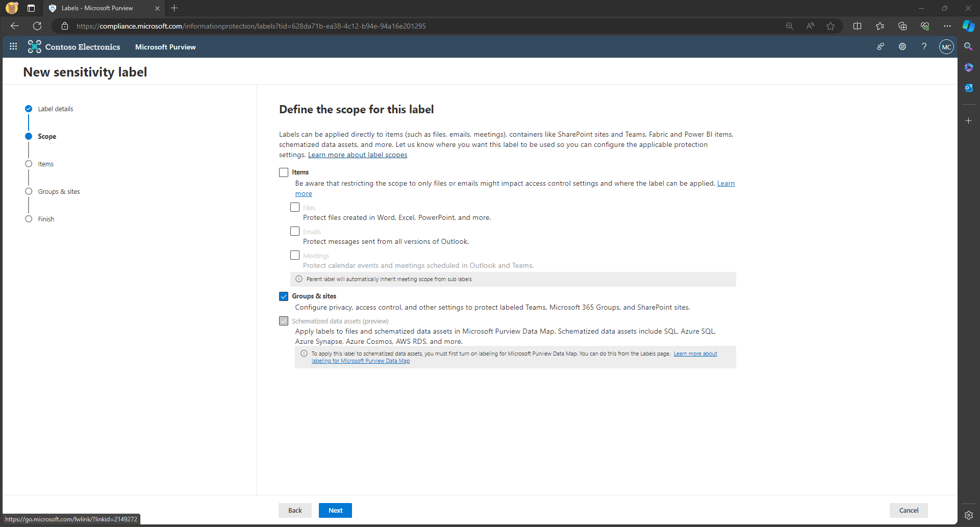Add sidebar app with plus icon
Screen dimensions: 980x527
pyautogui.click(x=968, y=121)
